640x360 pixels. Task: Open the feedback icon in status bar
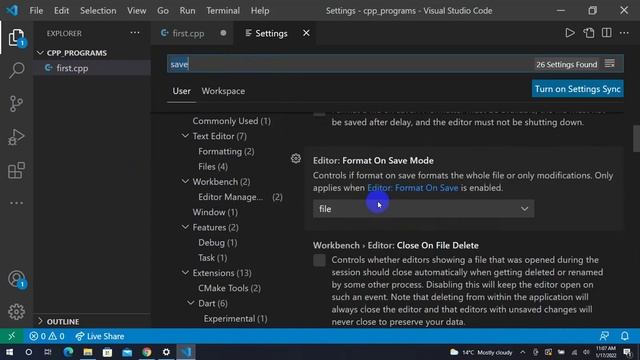pyautogui.click(x=604, y=336)
